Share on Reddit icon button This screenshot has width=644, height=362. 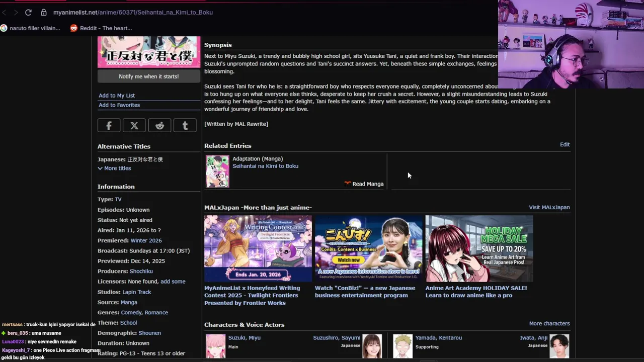point(159,126)
